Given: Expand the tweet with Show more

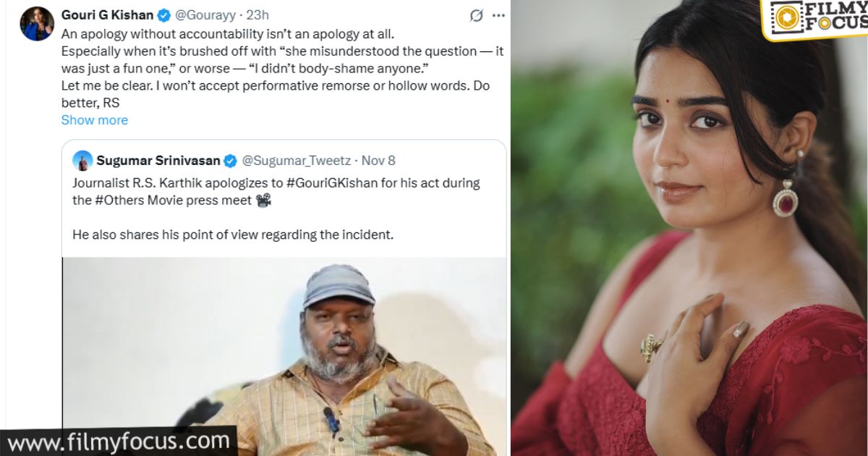Looking at the screenshot, I should (94, 120).
